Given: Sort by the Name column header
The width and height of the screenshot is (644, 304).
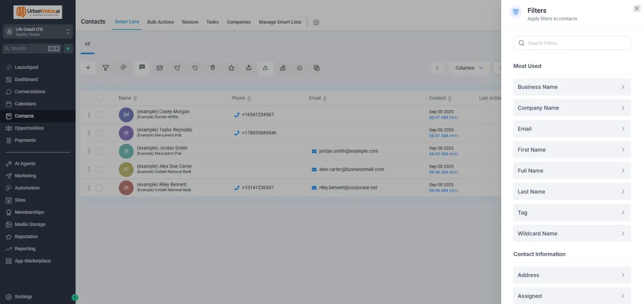Looking at the screenshot, I should coord(128,98).
